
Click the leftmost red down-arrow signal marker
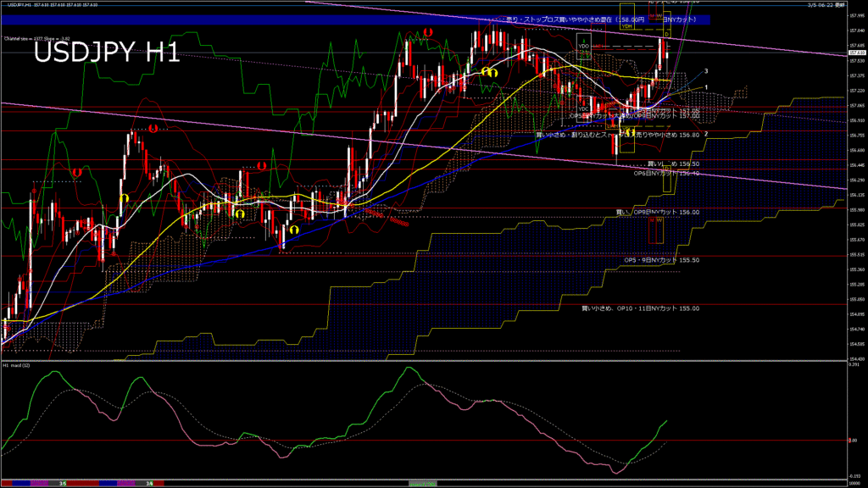(76, 172)
